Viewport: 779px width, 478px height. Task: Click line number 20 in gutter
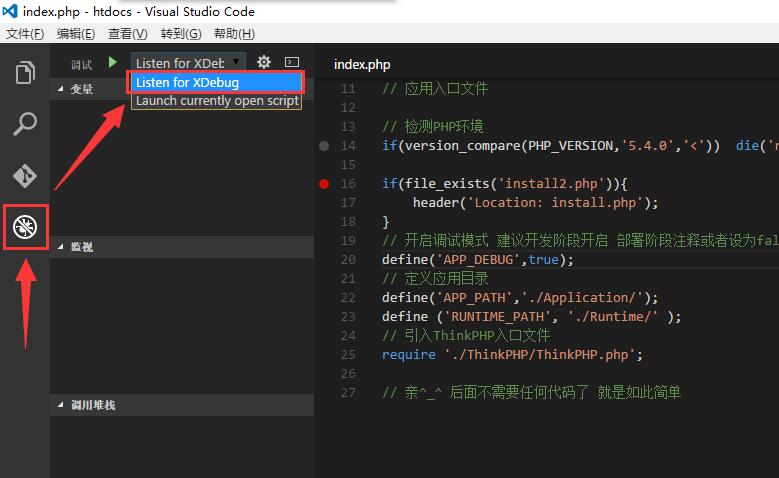[x=348, y=259]
